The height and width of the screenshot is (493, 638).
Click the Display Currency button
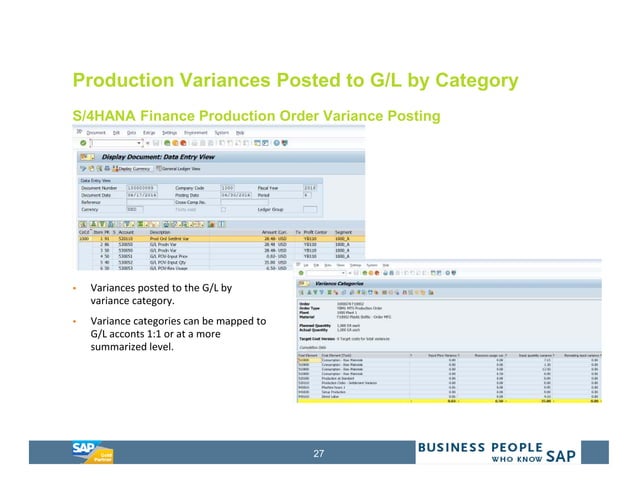(x=132, y=169)
